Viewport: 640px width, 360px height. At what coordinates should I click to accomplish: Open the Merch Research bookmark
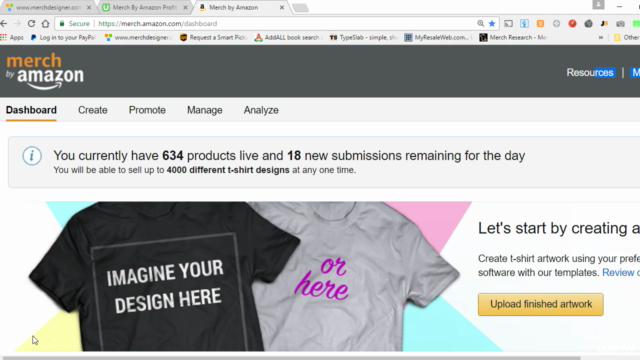click(x=513, y=38)
